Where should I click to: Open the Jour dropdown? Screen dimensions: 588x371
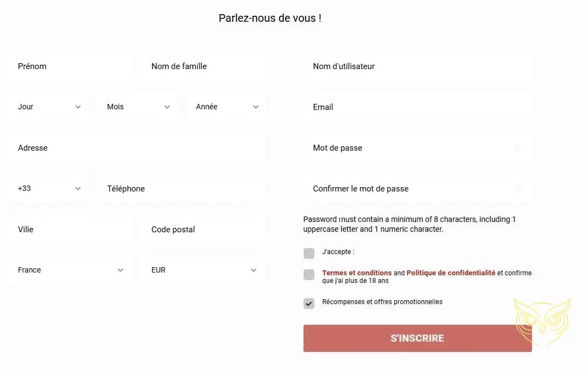(x=78, y=107)
